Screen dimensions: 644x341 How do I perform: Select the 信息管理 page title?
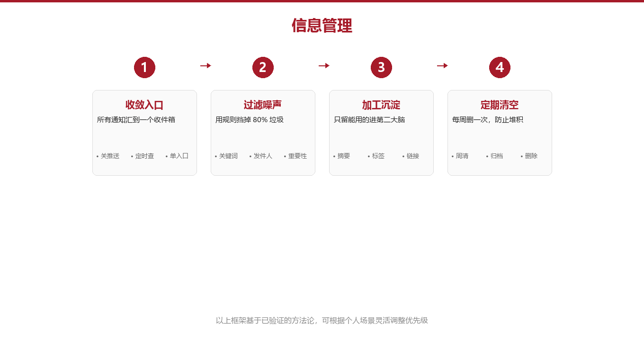click(x=322, y=26)
